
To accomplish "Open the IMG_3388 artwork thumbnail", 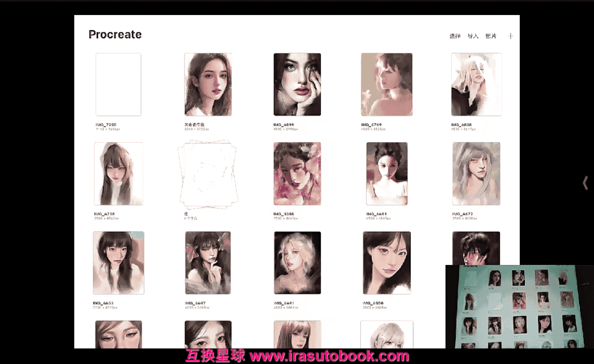I will tap(298, 174).
